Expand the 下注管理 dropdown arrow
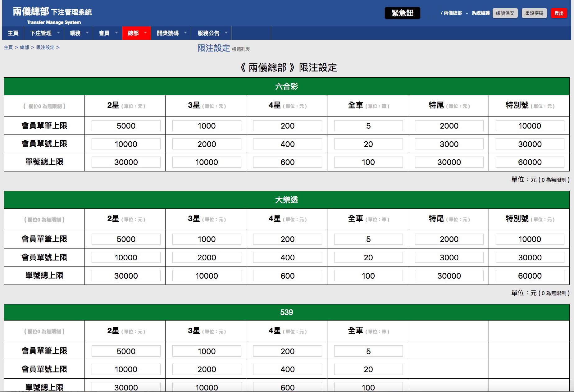Screen dimensions: 574x392 (58, 33)
